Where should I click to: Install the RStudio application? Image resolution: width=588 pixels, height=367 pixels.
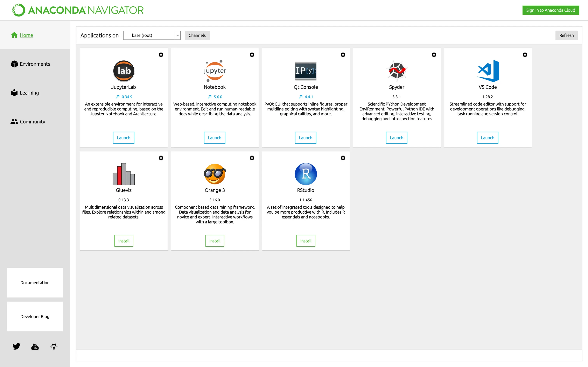point(305,241)
